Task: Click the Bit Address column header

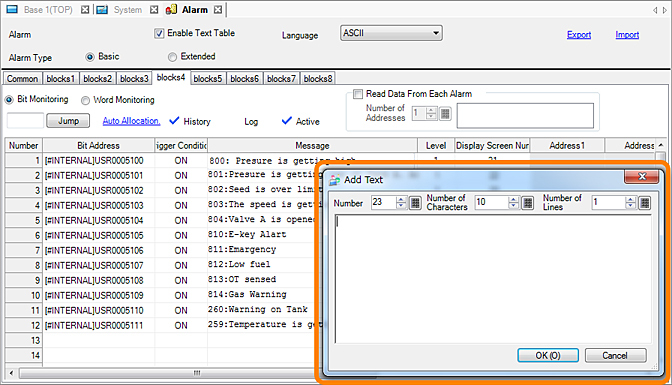Action: tap(99, 146)
